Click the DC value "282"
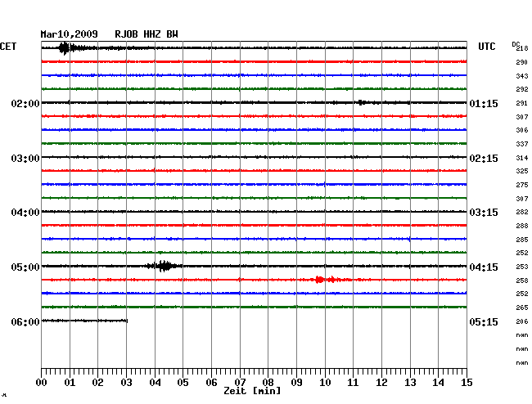This screenshot has height=404, width=532. click(522, 212)
